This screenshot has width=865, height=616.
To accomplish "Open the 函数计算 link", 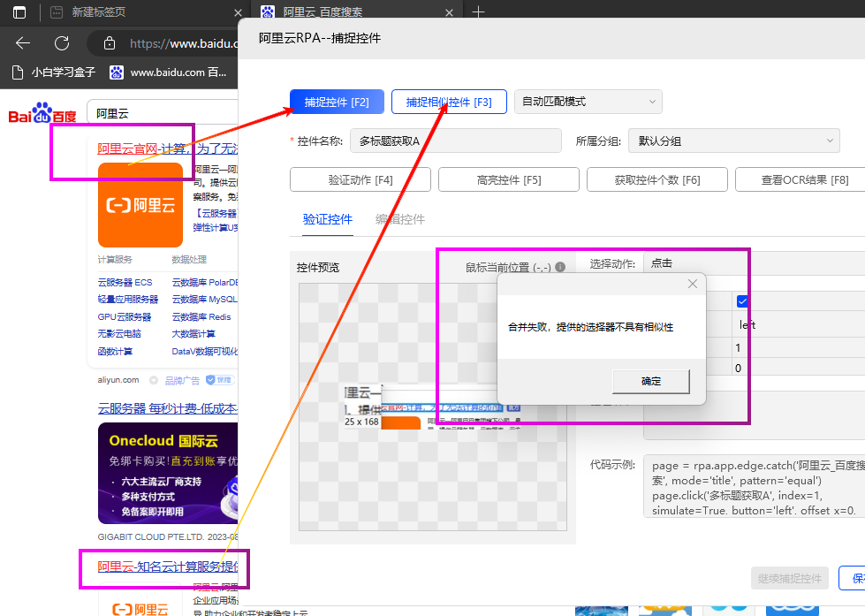I will pyautogui.click(x=115, y=352).
